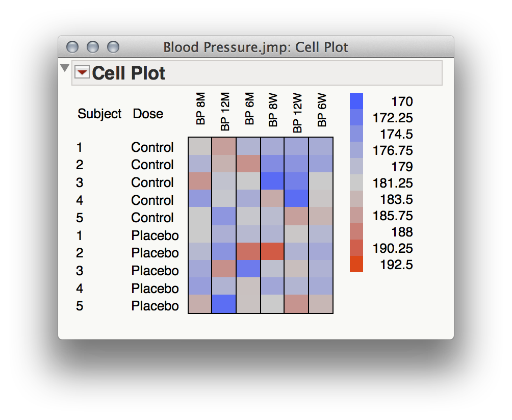The width and height of the screenshot is (512, 420).
Task: Open the Cell Plot red triangle menu
Action: tap(83, 73)
